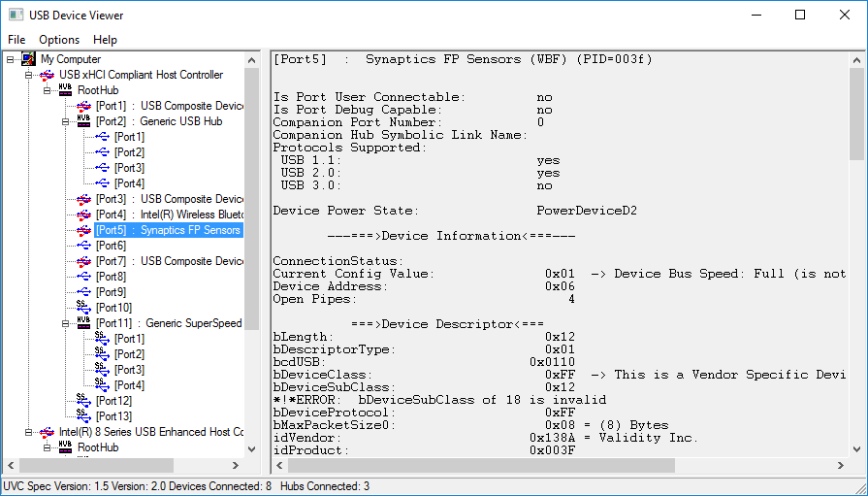The image size is (868, 496).
Task: Open the File menu
Action: click(x=16, y=40)
